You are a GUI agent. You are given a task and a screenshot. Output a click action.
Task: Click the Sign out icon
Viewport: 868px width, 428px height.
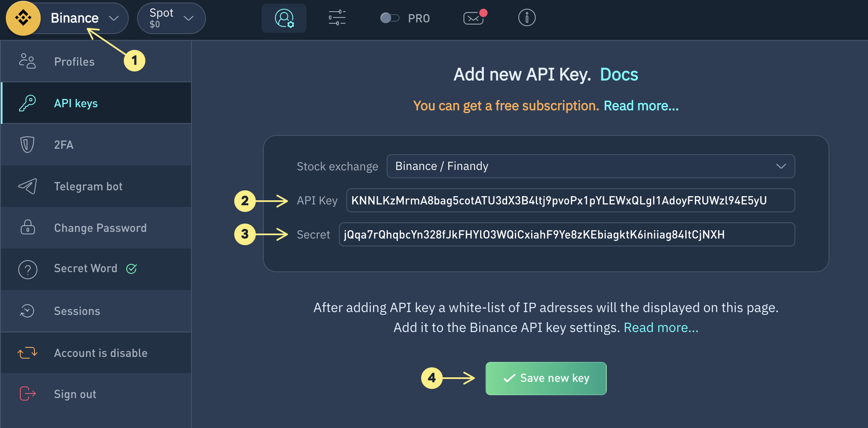pyautogui.click(x=27, y=394)
